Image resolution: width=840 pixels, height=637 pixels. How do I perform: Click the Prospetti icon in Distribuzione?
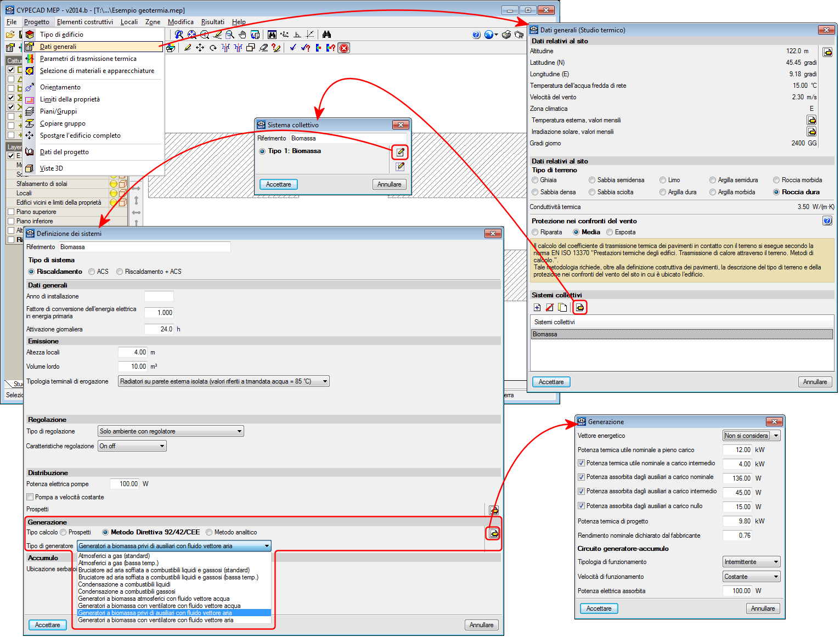coord(494,510)
